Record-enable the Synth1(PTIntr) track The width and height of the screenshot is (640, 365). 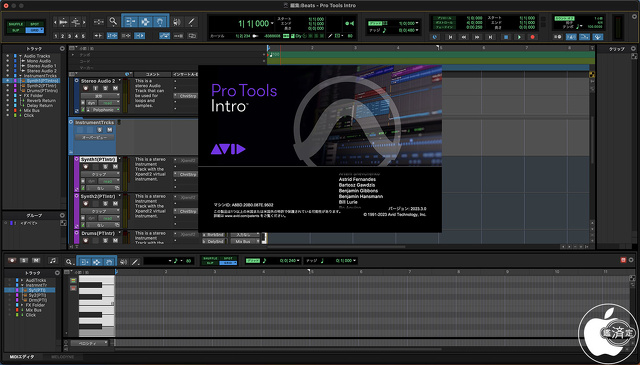(x=86, y=167)
